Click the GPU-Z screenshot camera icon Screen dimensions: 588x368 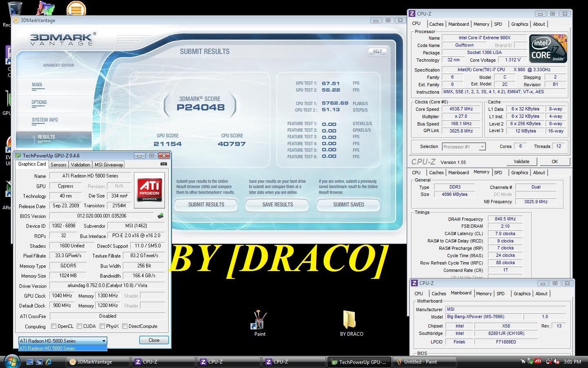[x=163, y=164]
